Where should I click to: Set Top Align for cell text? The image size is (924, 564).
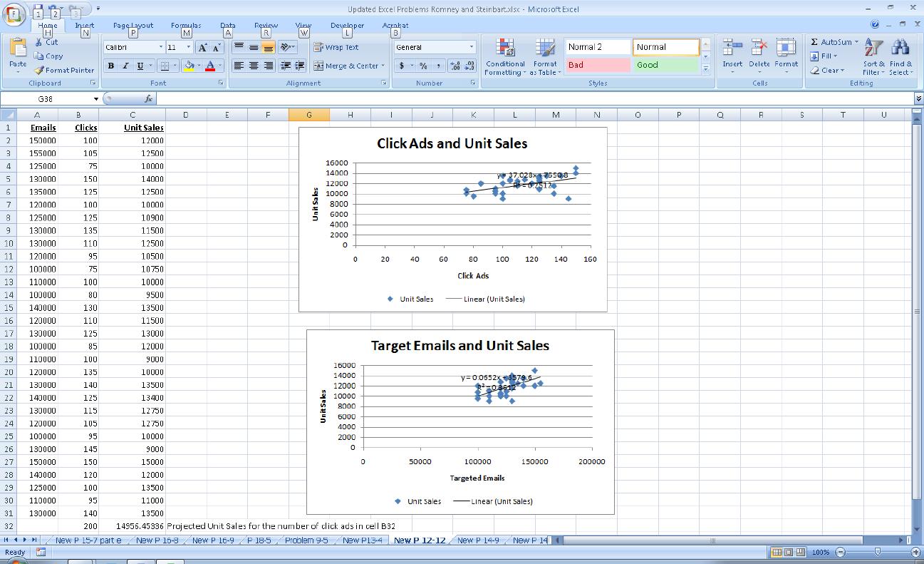tap(239, 47)
